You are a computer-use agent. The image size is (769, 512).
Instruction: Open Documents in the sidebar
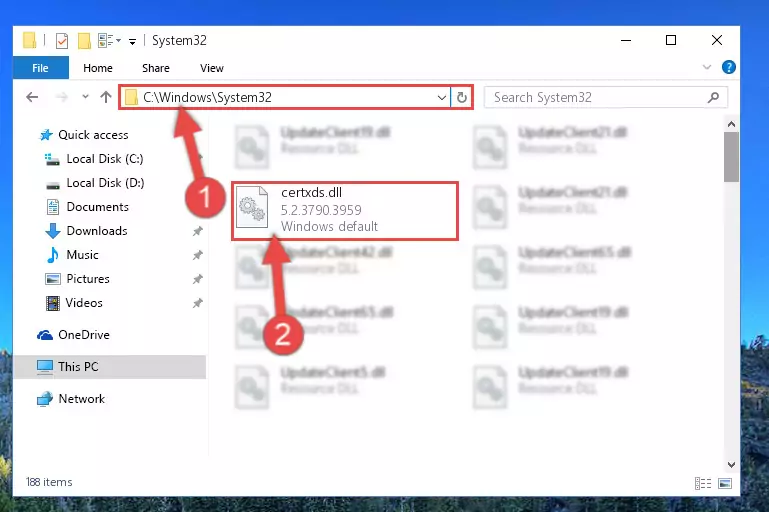[x=98, y=207]
